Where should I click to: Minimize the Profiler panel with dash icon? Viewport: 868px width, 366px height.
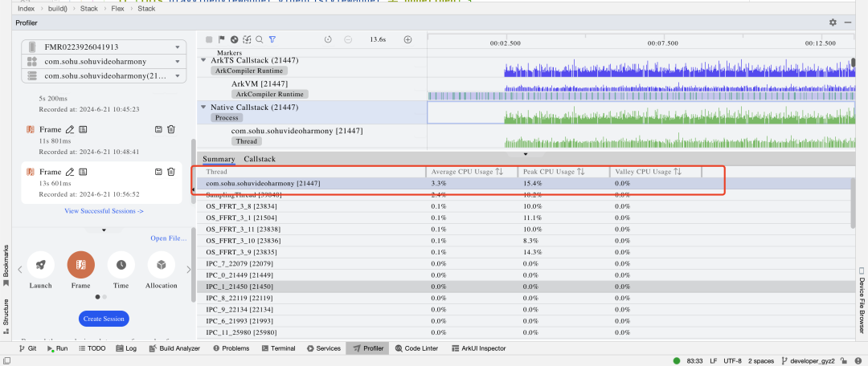coord(848,22)
